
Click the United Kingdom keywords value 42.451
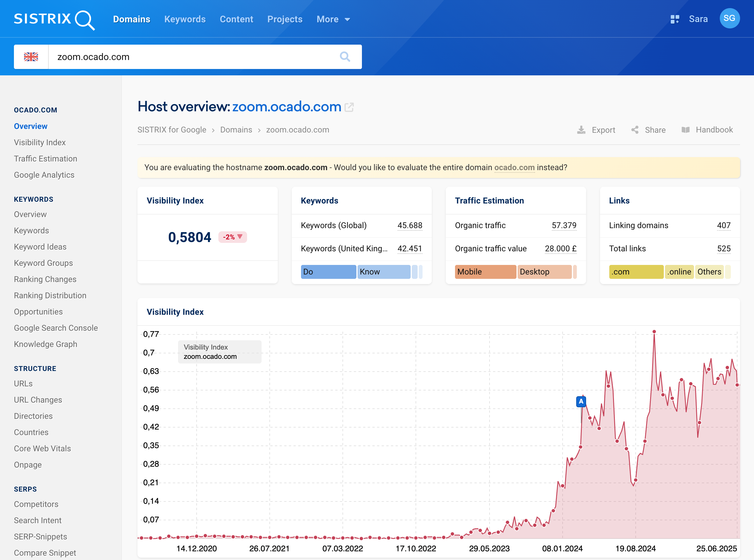[x=410, y=248]
